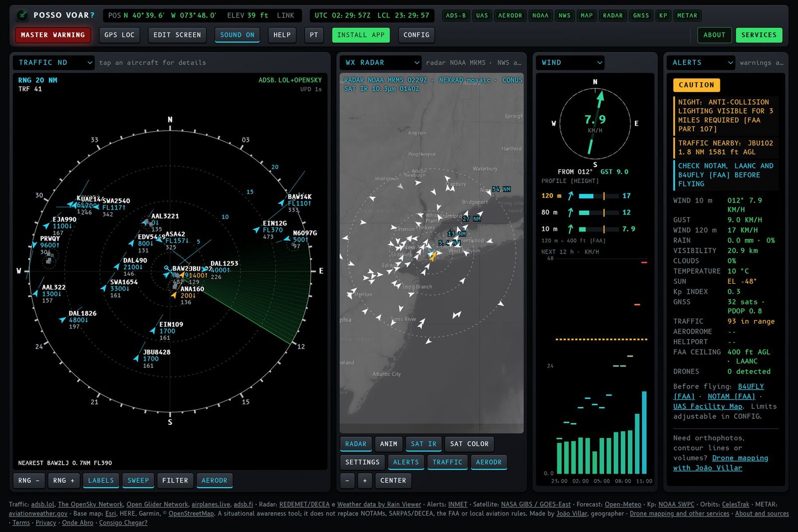The image size is (798, 532).
Task: Zoom in the WX map with plus
Action: 365,481
